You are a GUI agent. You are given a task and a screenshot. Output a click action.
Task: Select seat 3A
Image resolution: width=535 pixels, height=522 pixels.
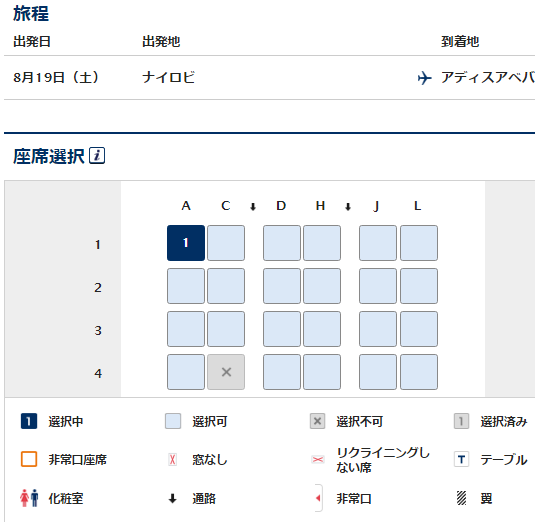tap(186, 329)
